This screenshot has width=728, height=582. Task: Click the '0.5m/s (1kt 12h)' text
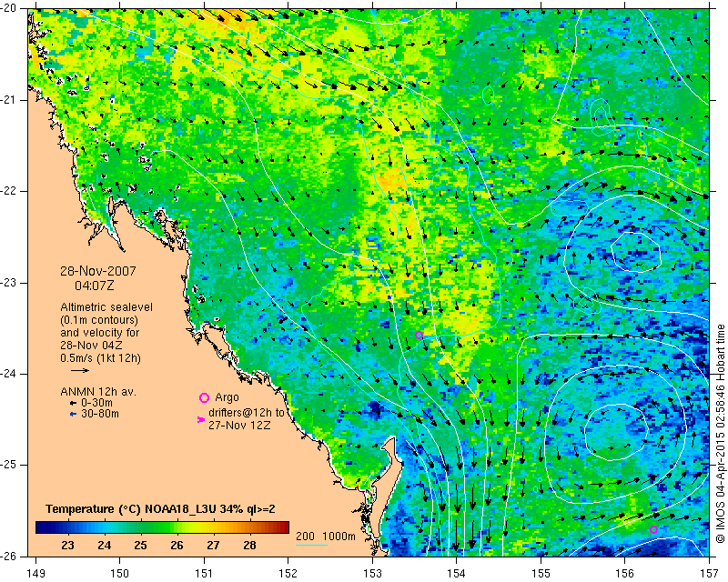click(100, 358)
